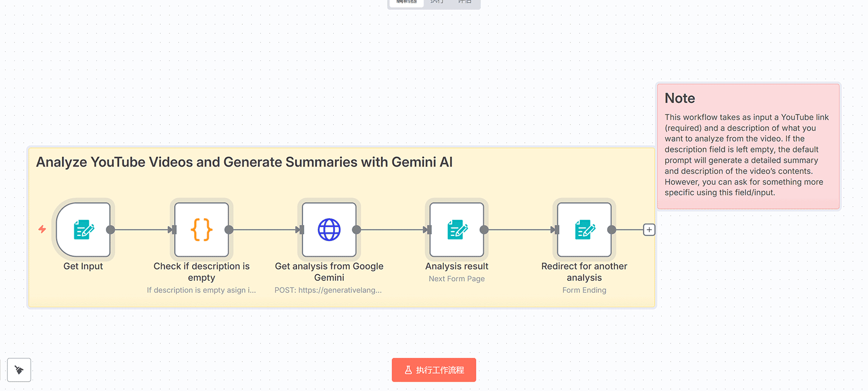This screenshot has width=868, height=391.
Task: Click the "Get analysis from Google Gemini" label
Action: [329, 272]
